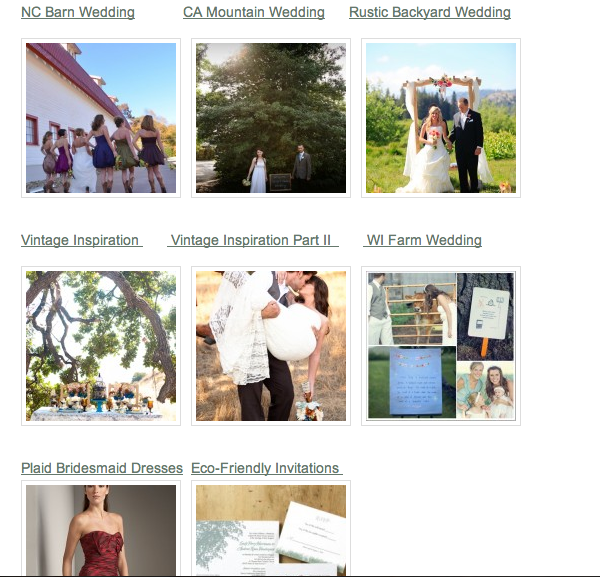
Task: Open the Eco-Friendly Invitations link
Action: point(265,468)
